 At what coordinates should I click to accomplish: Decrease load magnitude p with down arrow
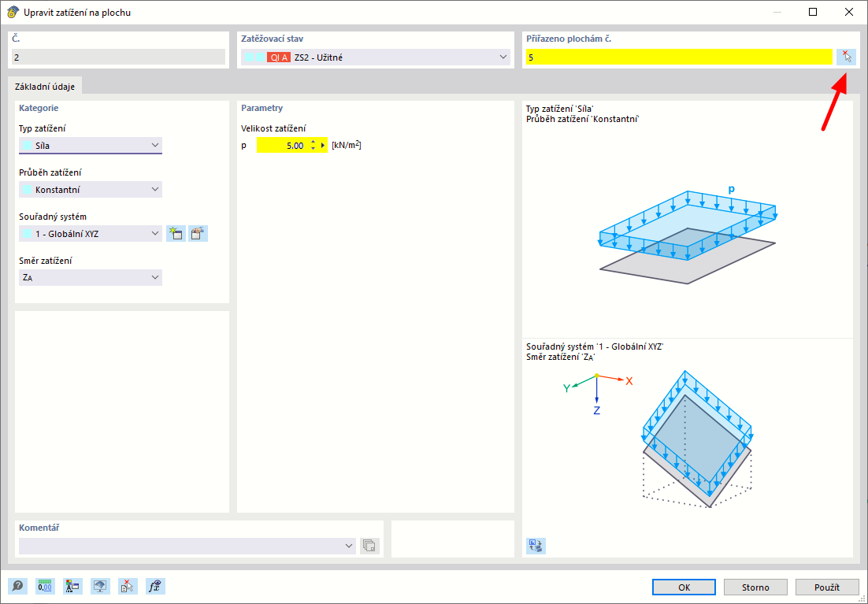pos(313,148)
